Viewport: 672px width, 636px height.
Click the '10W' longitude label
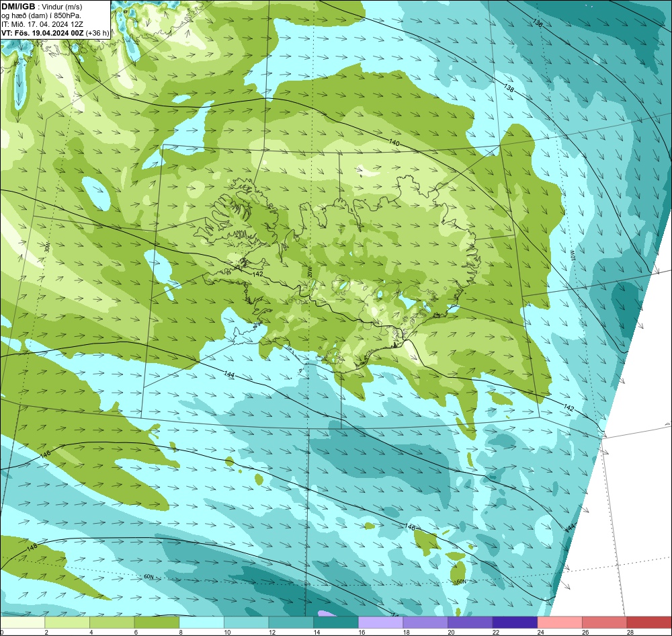[573, 256]
